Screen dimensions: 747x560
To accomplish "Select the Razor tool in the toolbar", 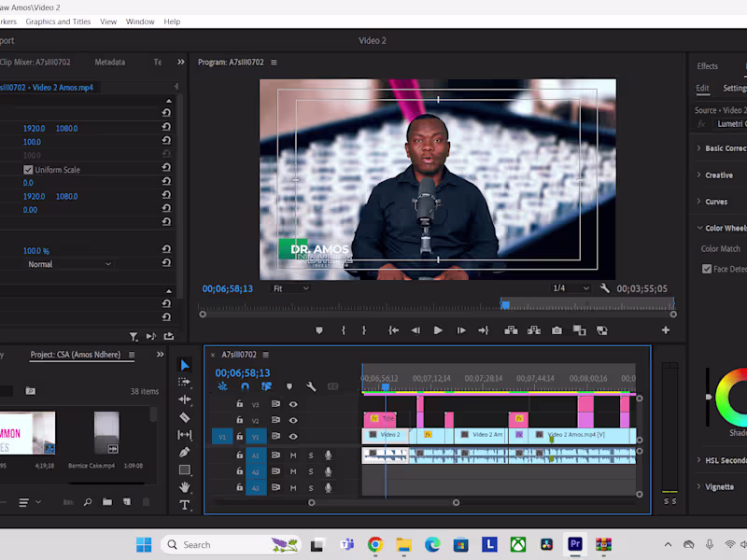I will click(184, 417).
